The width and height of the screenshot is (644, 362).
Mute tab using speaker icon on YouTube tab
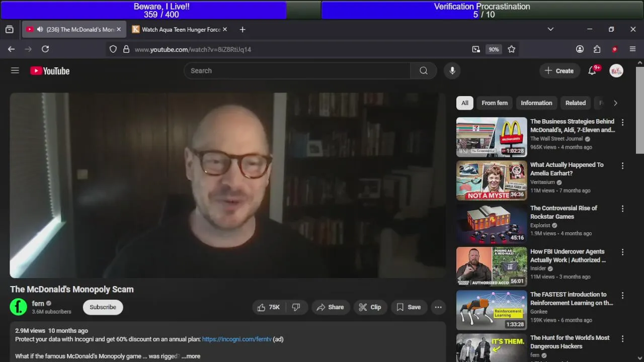(x=40, y=30)
